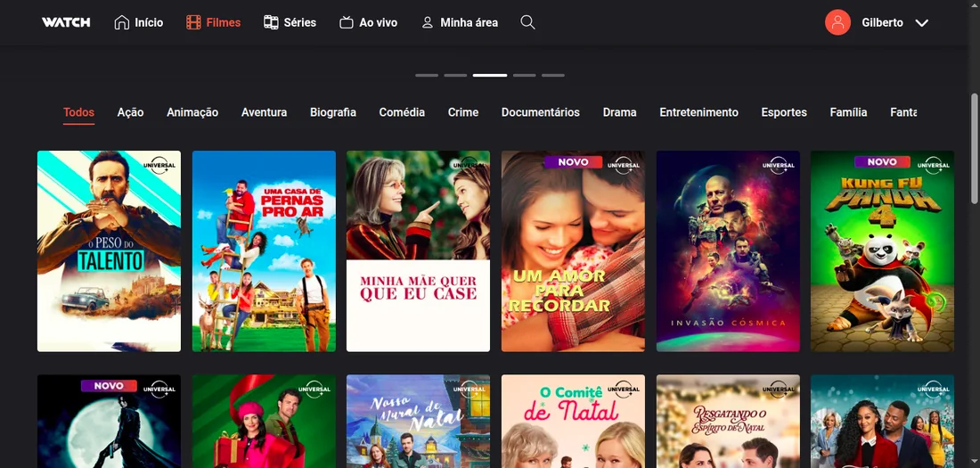Open O Comitê de Natal poster
Image resolution: width=980 pixels, height=468 pixels.
coord(573,421)
